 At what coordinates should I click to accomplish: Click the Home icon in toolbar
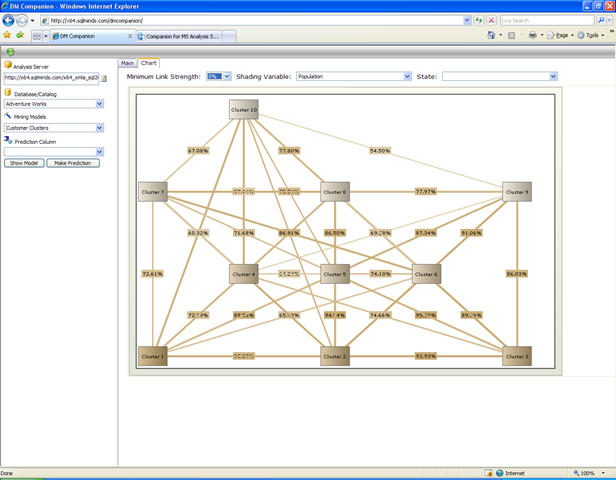[x=491, y=35]
